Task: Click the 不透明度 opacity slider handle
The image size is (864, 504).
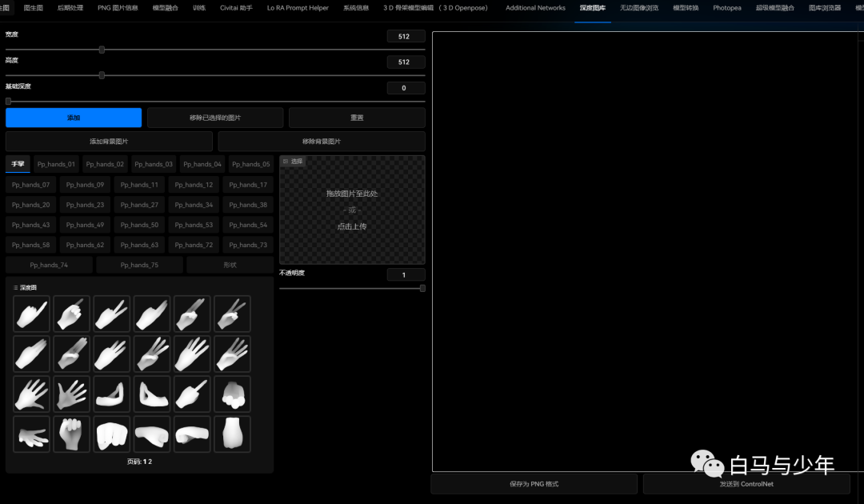Action: click(x=422, y=288)
